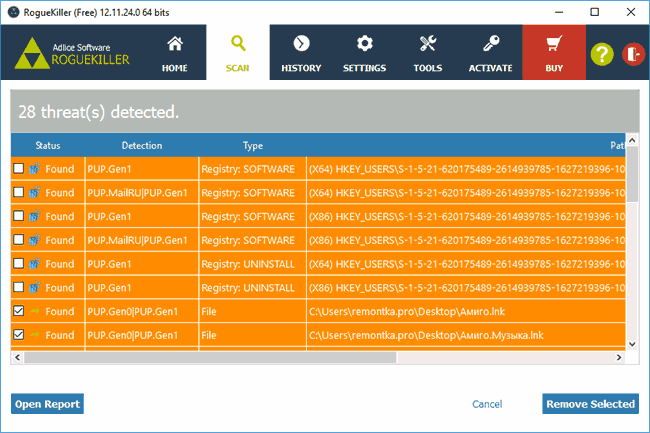Open help with the question mark icon
650x433 pixels.
602,54
